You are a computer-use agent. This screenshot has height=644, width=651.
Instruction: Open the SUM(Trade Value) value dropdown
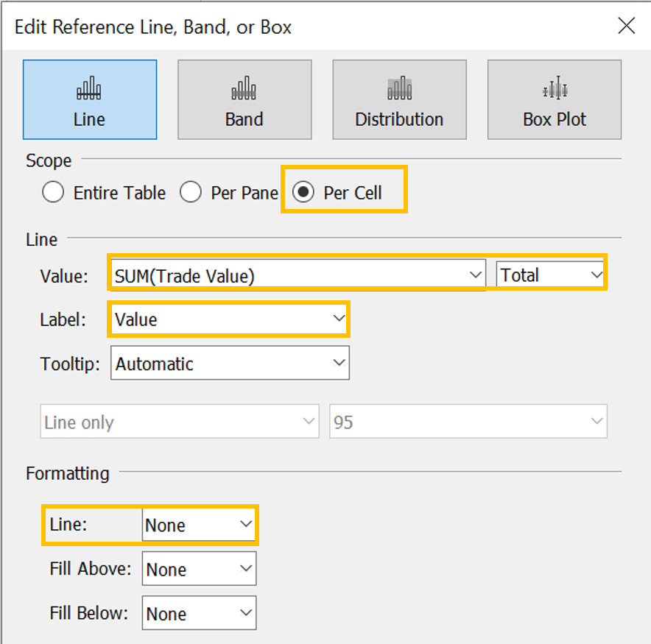[x=297, y=275]
